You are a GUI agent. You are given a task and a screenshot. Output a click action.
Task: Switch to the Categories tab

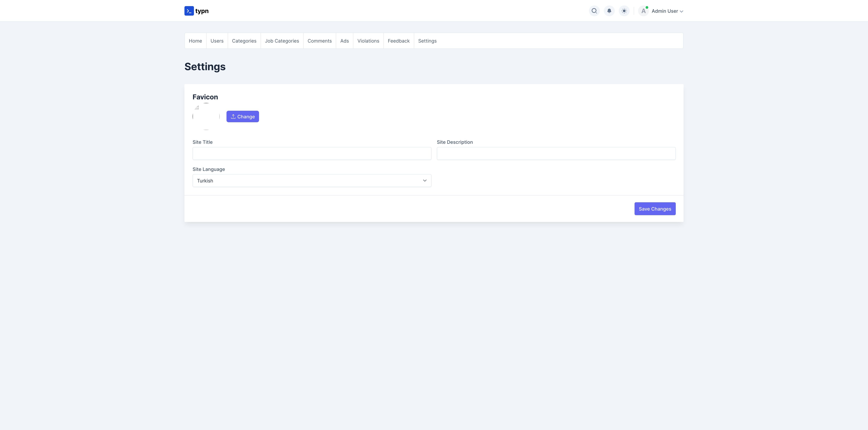[244, 41]
